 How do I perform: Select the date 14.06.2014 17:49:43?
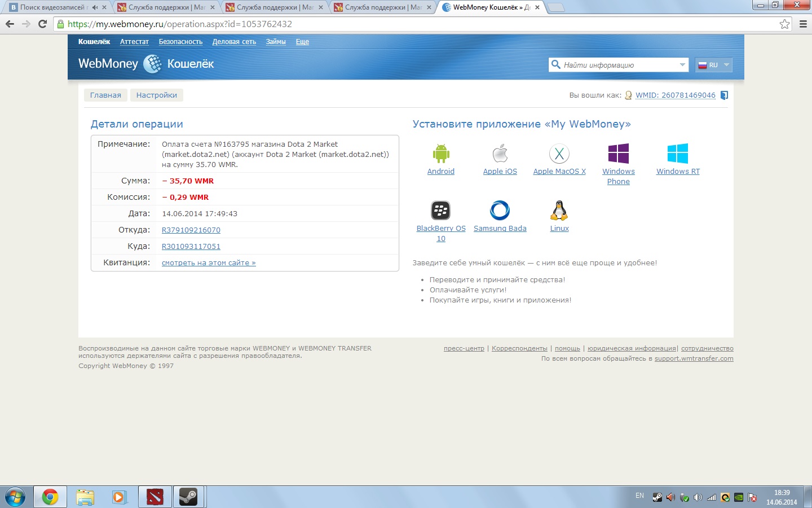[200, 214]
